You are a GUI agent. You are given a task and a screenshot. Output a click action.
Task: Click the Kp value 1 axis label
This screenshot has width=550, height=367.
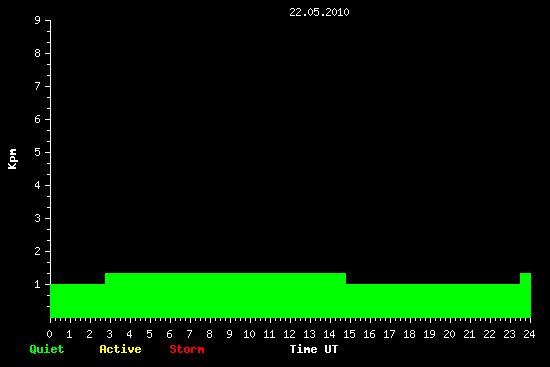(x=38, y=284)
